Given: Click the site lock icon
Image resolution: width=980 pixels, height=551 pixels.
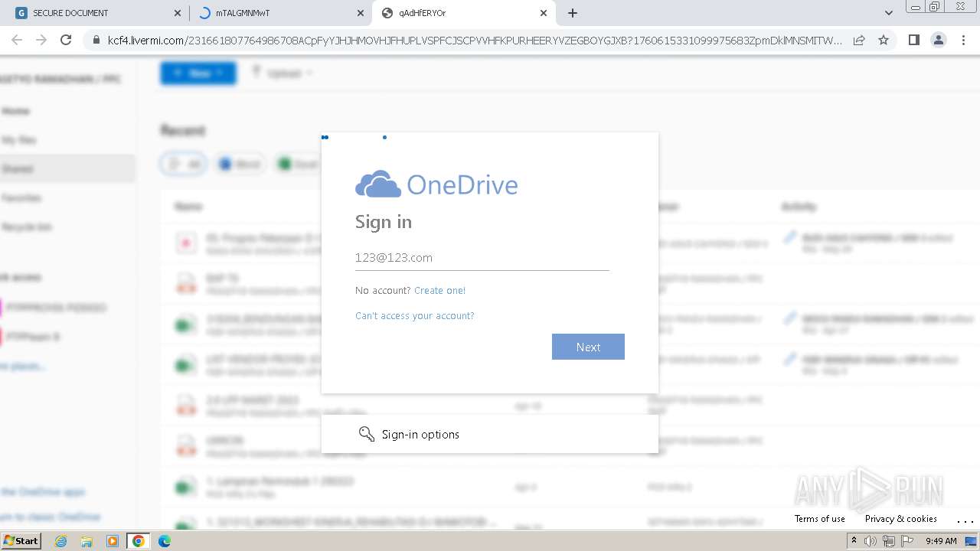Looking at the screenshot, I should 96,40.
